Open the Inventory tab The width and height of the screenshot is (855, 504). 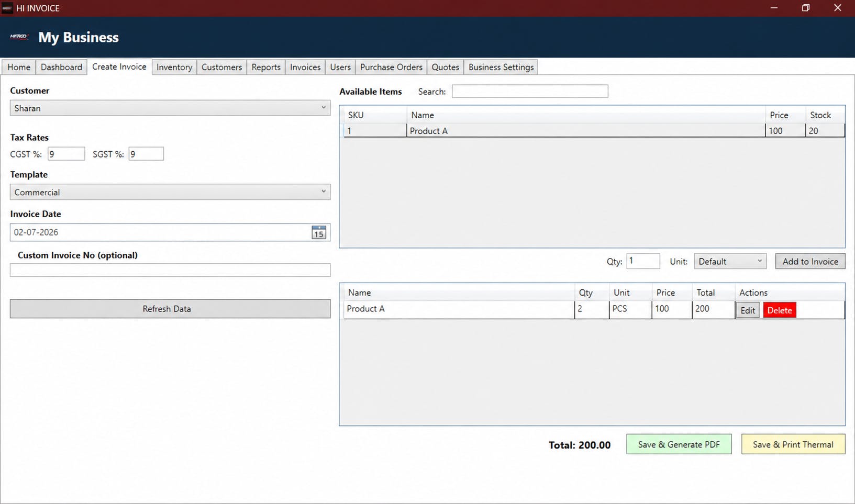(174, 67)
